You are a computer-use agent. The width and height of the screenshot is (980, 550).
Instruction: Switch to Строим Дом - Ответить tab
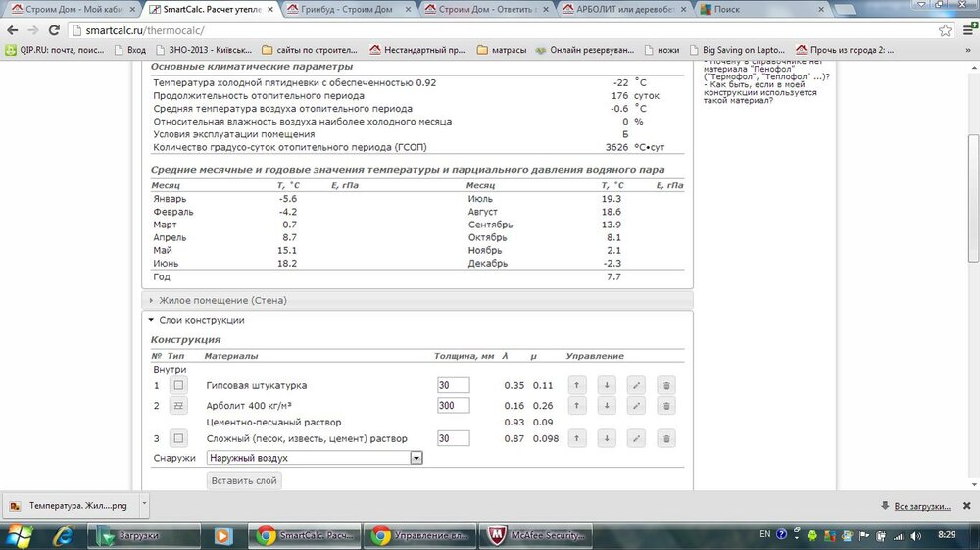coord(484,10)
